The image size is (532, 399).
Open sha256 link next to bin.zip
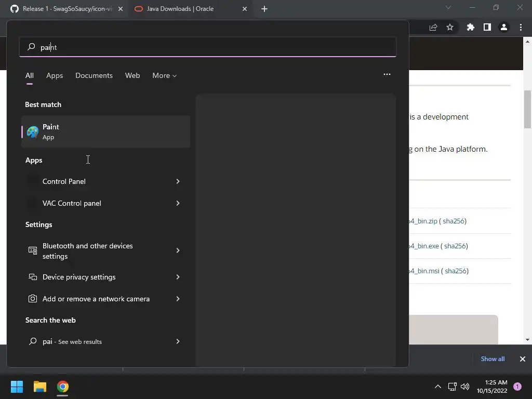(x=454, y=221)
